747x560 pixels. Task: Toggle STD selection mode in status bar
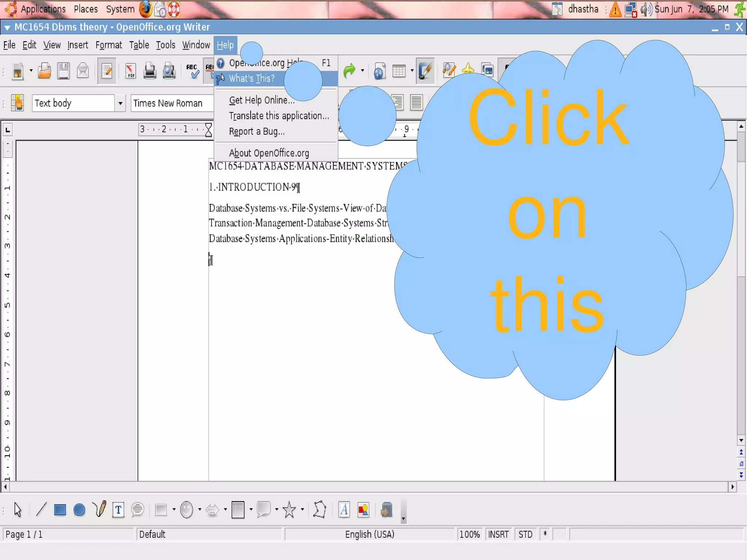click(526, 534)
